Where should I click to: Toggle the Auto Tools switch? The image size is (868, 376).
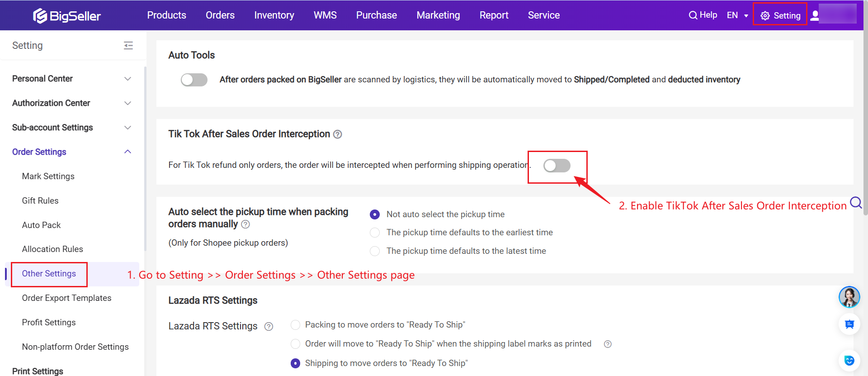pyautogui.click(x=194, y=80)
